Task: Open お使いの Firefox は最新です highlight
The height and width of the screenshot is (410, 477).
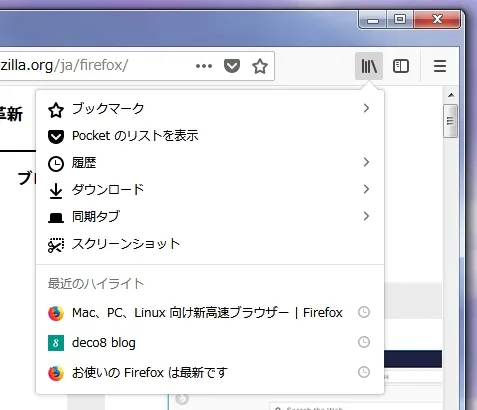Action: [x=210, y=372]
